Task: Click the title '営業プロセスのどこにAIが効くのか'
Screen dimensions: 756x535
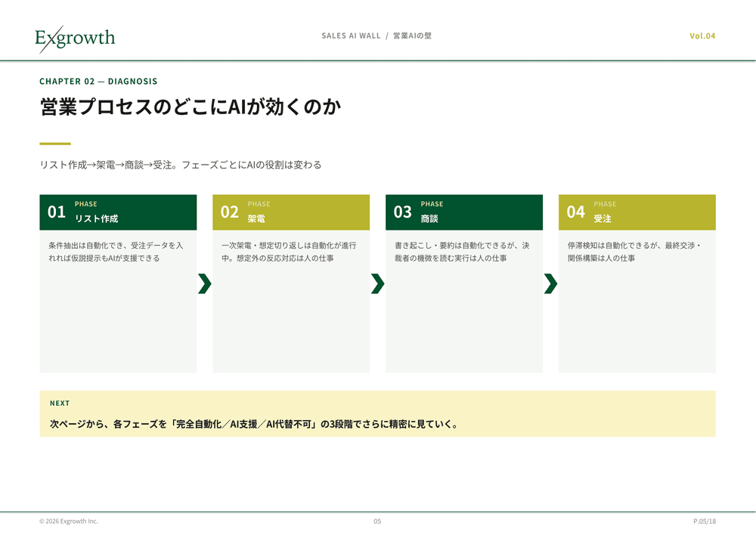Action: [x=191, y=107]
